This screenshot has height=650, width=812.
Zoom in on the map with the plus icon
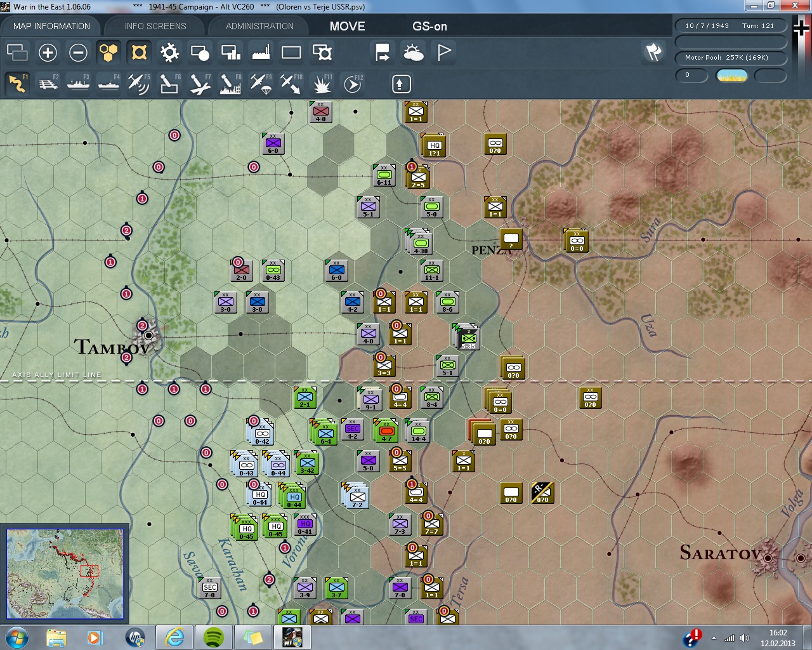[x=48, y=52]
